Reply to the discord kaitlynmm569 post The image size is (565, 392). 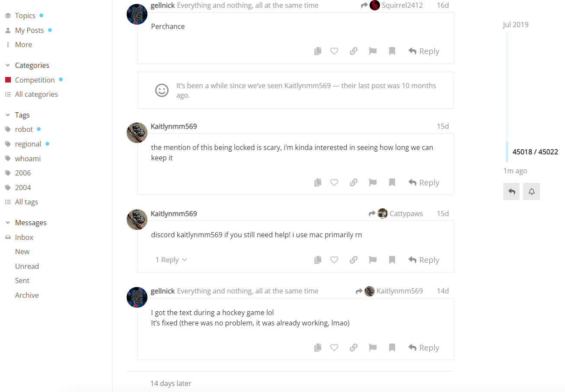point(424,260)
